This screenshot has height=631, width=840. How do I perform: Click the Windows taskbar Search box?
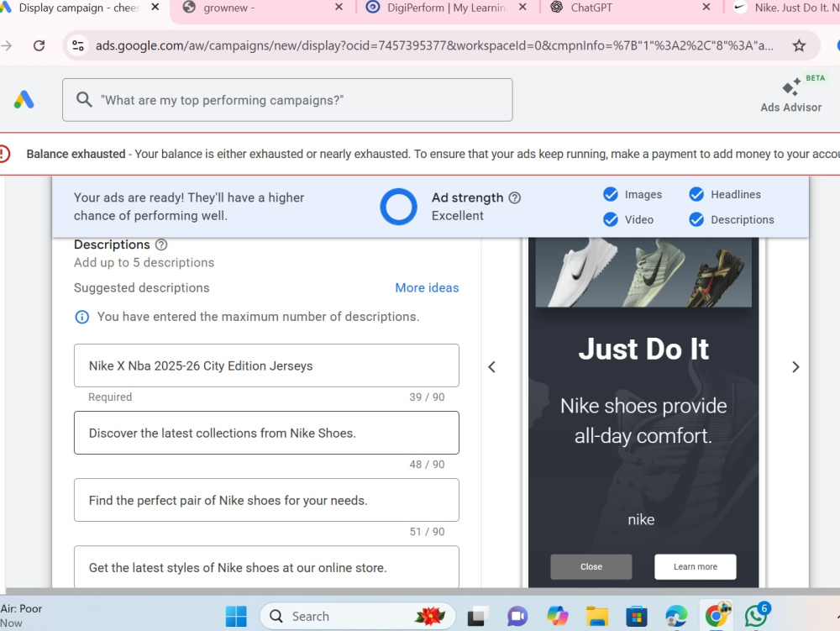click(357, 617)
